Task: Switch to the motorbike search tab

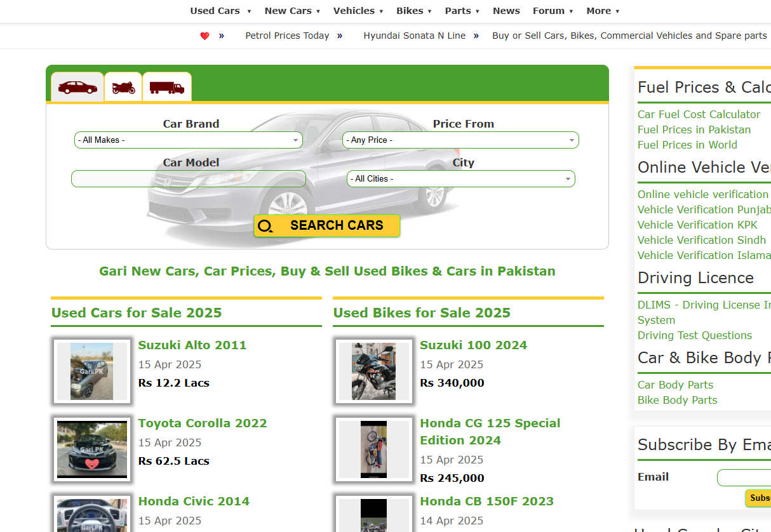Action: (123, 87)
